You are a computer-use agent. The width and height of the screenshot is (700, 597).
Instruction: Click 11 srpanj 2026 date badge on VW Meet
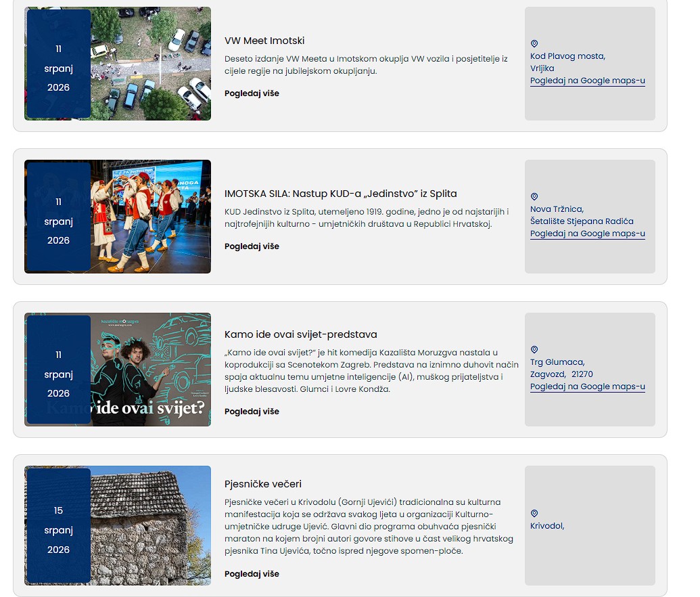click(58, 64)
